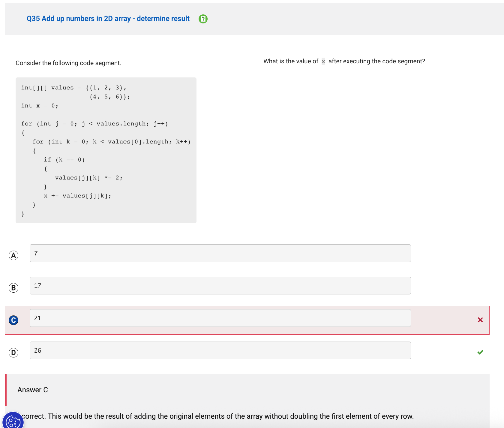Screen dimensions: 504x428
Task: Open the Q35 Add up numbers title link
Action: click(108, 19)
